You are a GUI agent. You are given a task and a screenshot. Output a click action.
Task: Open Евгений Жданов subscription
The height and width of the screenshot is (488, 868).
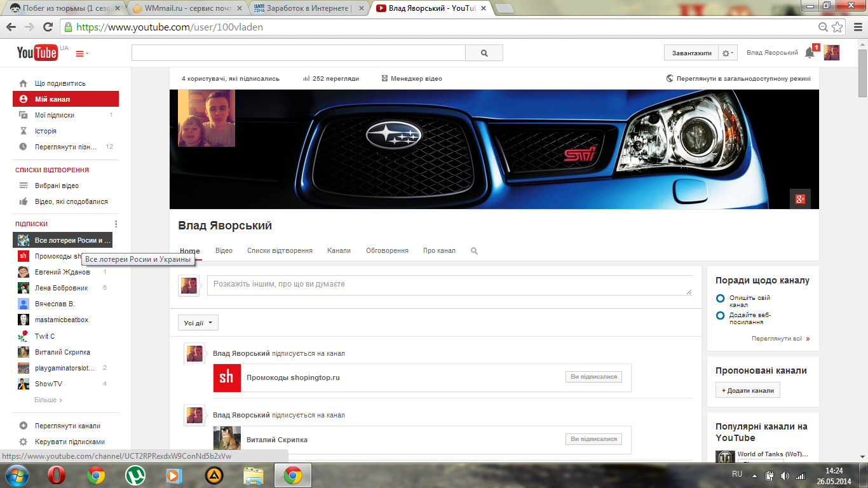tap(62, 272)
